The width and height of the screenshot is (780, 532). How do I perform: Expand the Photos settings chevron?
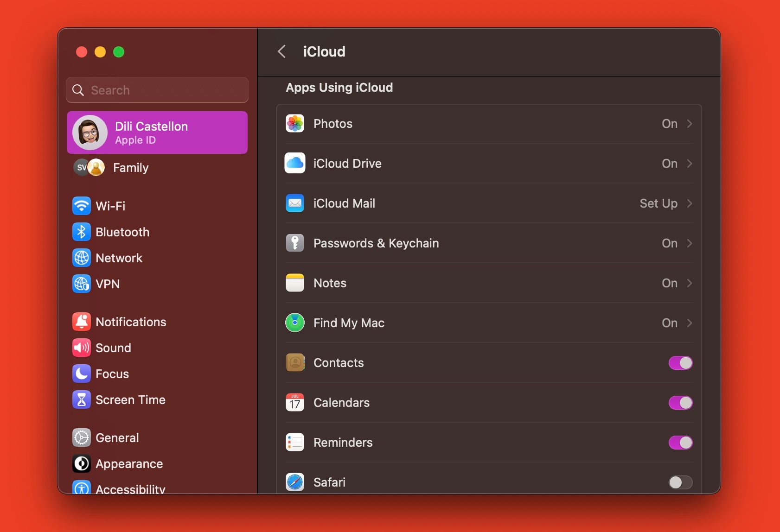pos(690,123)
